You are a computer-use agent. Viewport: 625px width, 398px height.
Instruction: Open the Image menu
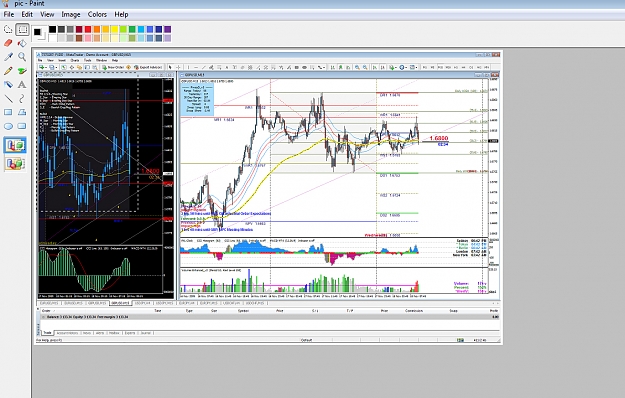(x=71, y=14)
